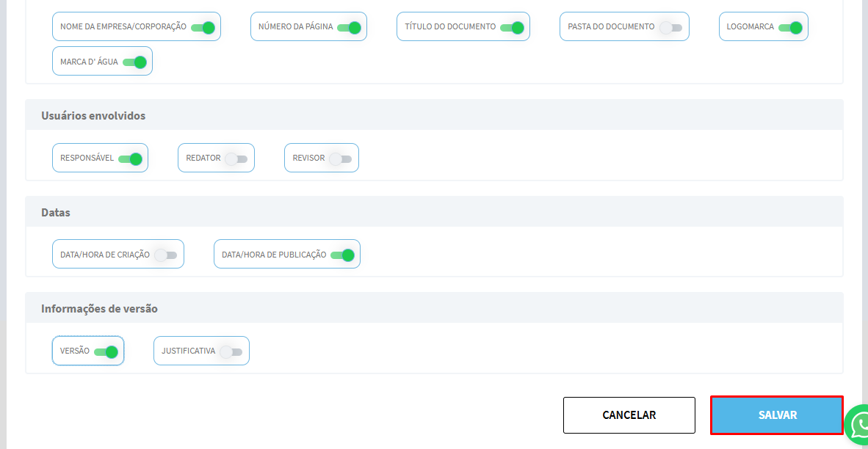The image size is (868, 449).
Task: Turn on the Revisor toggle
Action: click(341, 158)
